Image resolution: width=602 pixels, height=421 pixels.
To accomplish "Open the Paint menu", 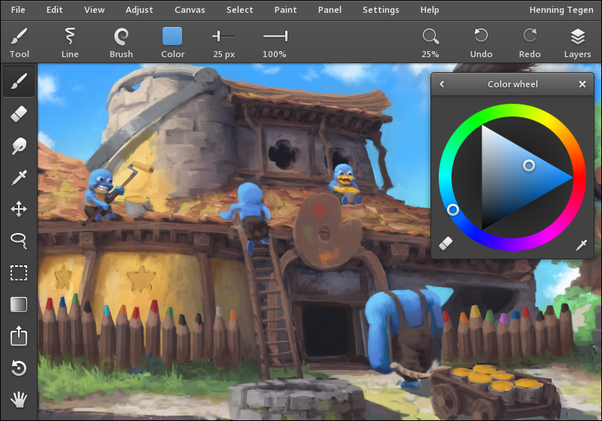I will pos(285,10).
